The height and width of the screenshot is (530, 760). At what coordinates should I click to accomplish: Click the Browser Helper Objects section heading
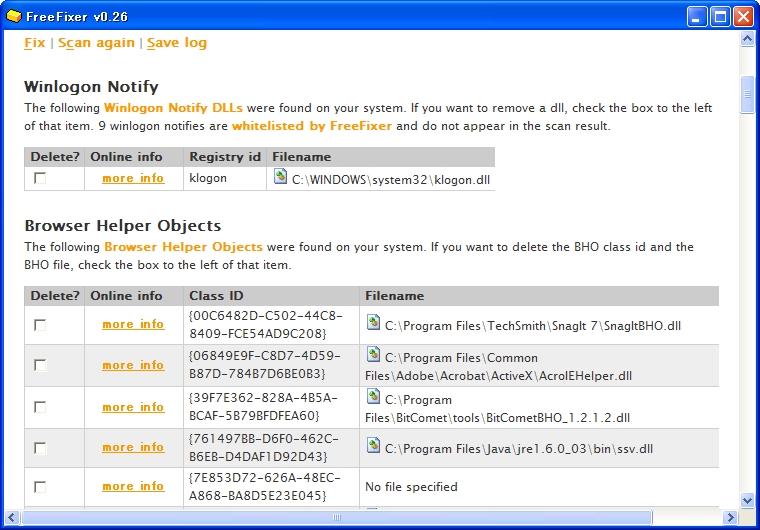point(123,225)
